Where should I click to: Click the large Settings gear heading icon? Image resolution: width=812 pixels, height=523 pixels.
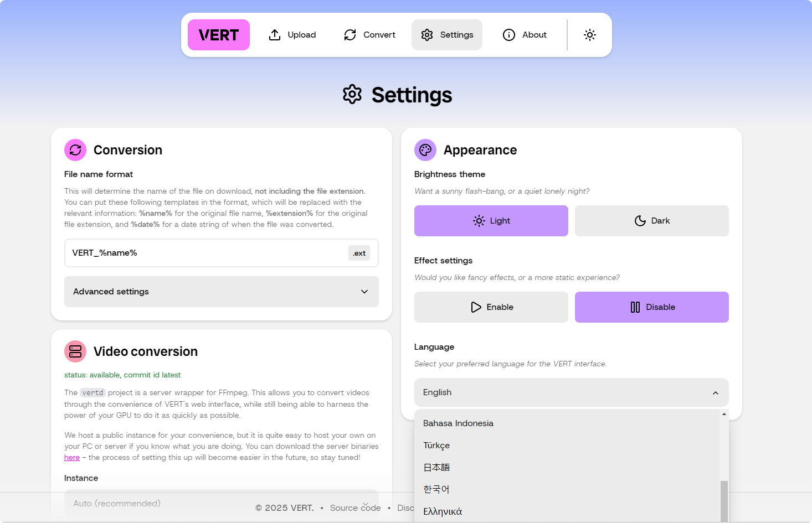[352, 95]
